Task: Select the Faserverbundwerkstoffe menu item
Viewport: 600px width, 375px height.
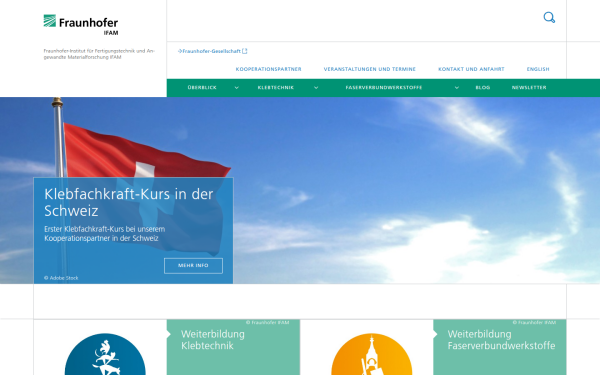Action: 384,88
